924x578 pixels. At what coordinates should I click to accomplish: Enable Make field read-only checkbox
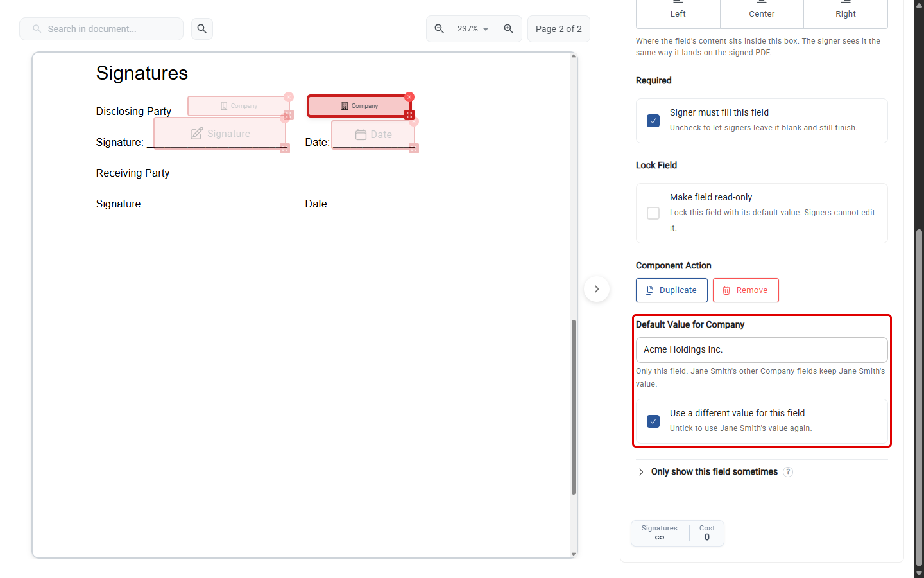(653, 213)
